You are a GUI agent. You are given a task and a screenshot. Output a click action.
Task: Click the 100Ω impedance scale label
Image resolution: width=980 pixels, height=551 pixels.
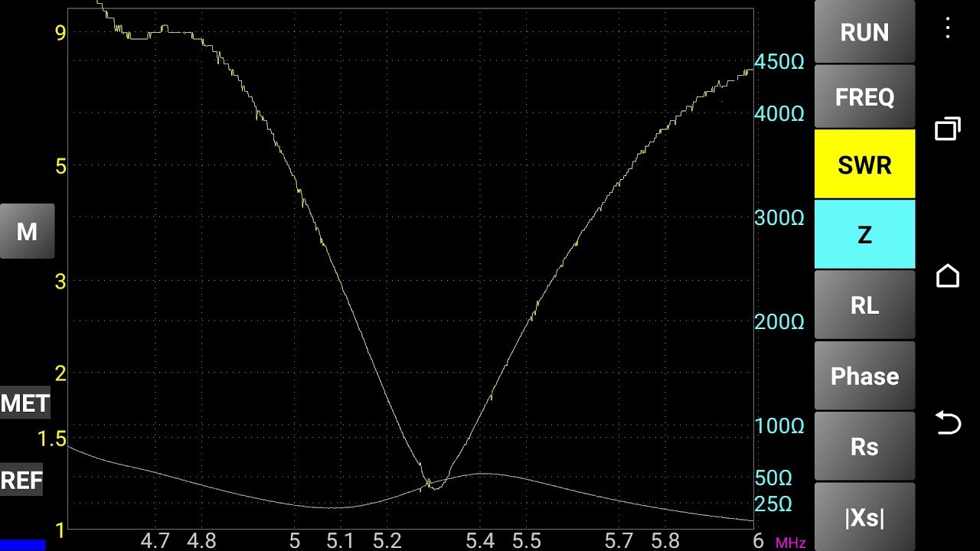point(779,426)
